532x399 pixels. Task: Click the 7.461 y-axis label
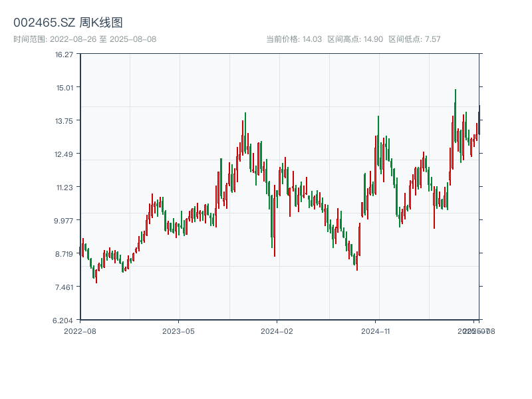tap(64, 287)
